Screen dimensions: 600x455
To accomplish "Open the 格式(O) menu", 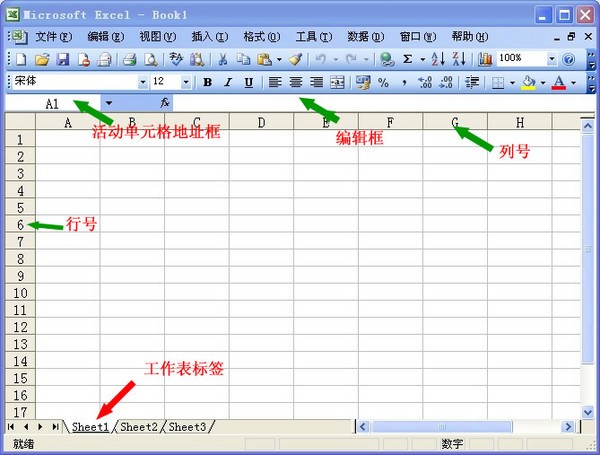I will pyautogui.click(x=262, y=37).
